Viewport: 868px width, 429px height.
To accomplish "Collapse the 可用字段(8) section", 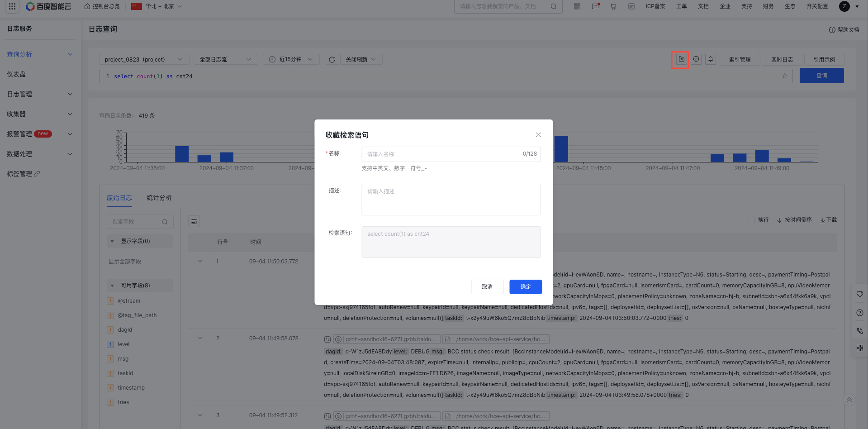I will click(140, 286).
